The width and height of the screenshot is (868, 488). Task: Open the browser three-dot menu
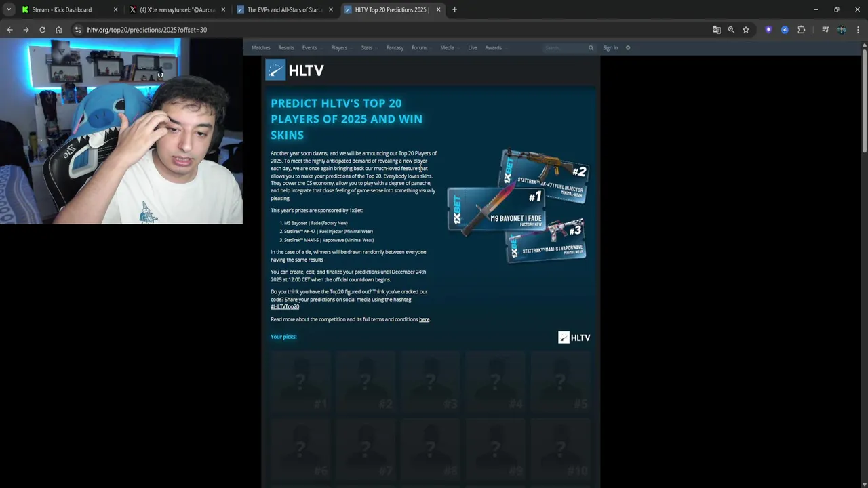858,30
